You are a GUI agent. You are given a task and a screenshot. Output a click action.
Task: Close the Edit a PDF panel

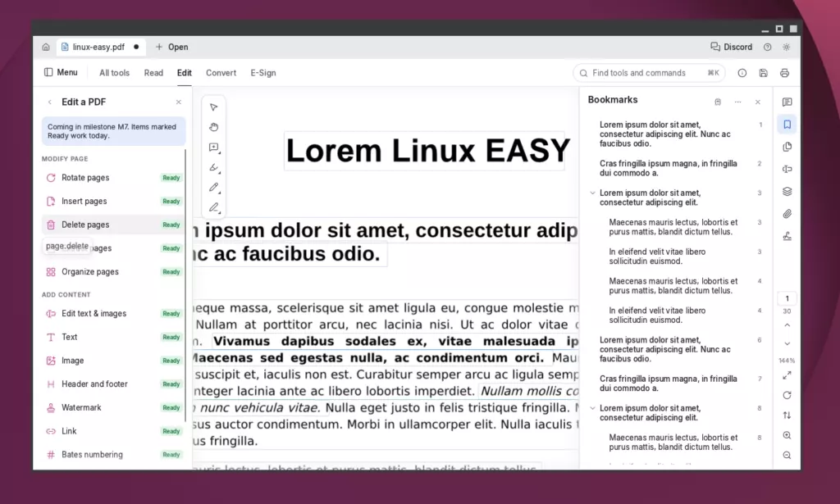pyautogui.click(x=178, y=102)
